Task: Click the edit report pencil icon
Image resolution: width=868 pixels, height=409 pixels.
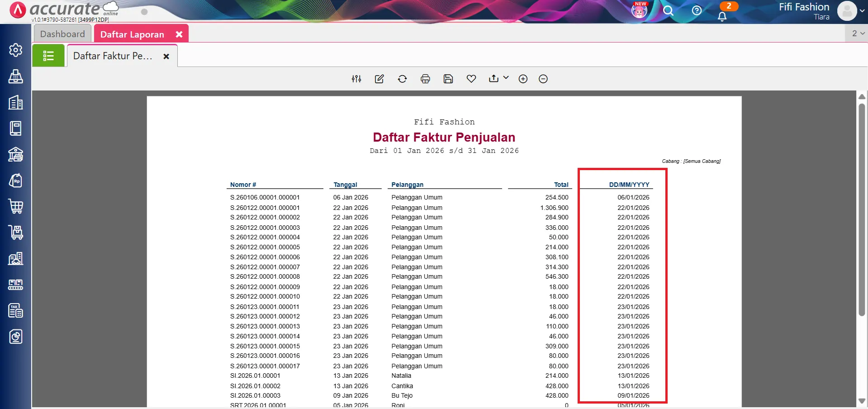Action: pyautogui.click(x=379, y=79)
